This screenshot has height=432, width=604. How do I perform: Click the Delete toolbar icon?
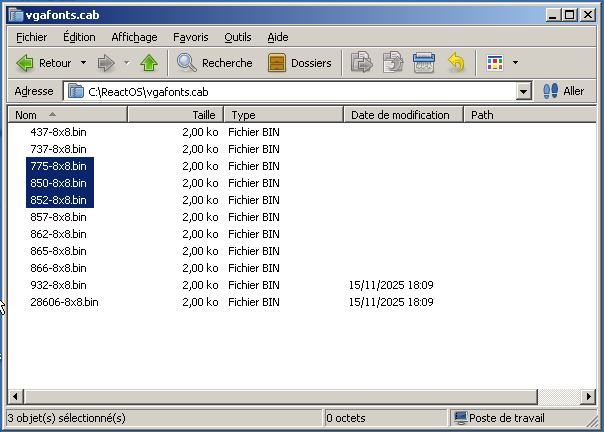tap(424, 63)
